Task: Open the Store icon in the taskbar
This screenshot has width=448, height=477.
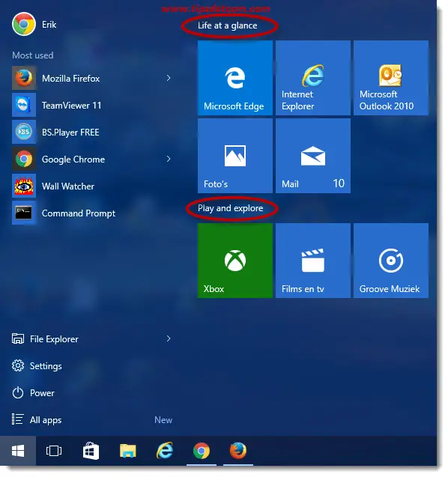Action: pyautogui.click(x=91, y=451)
